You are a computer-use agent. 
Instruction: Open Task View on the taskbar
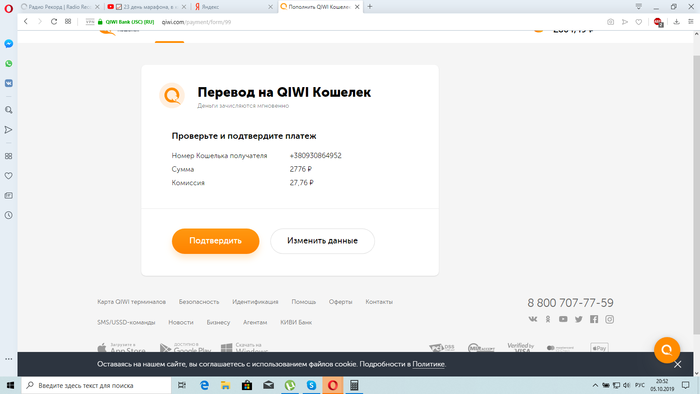click(182, 386)
